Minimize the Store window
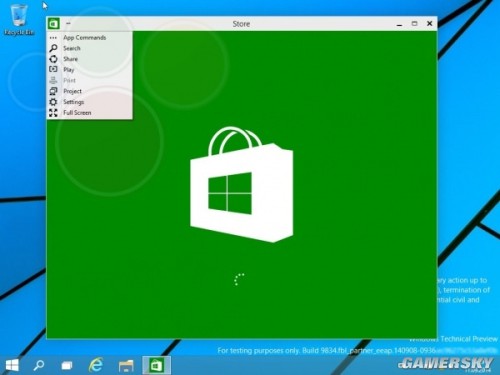This screenshot has height=375, width=500. click(399, 24)
